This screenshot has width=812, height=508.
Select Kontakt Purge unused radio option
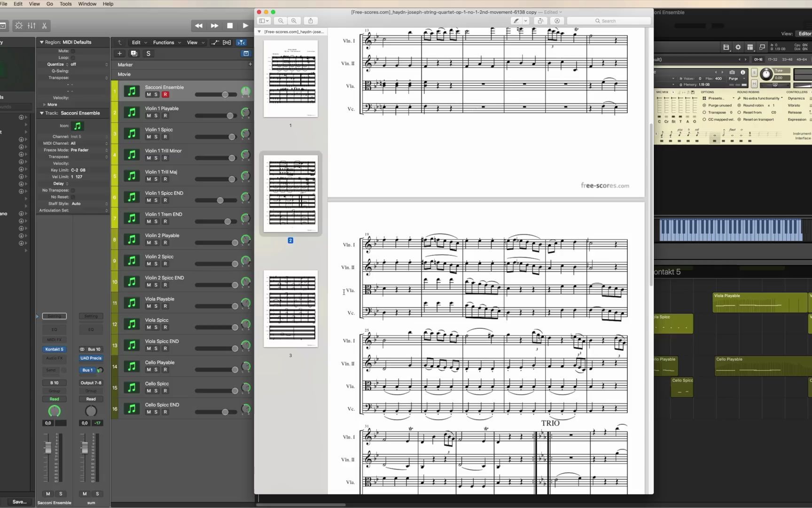point(704,105)
